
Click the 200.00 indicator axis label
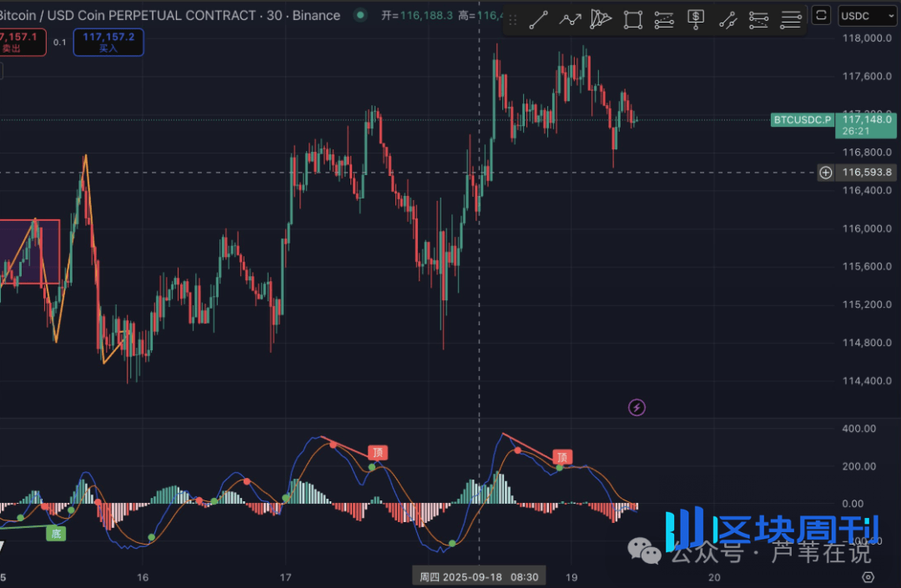[x=859, y=466]
